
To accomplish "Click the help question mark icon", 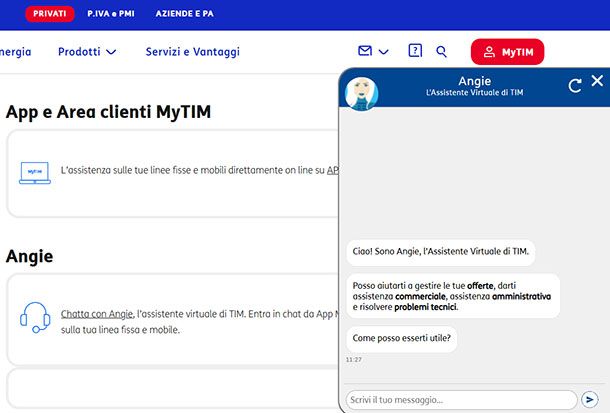I will 415,51.
